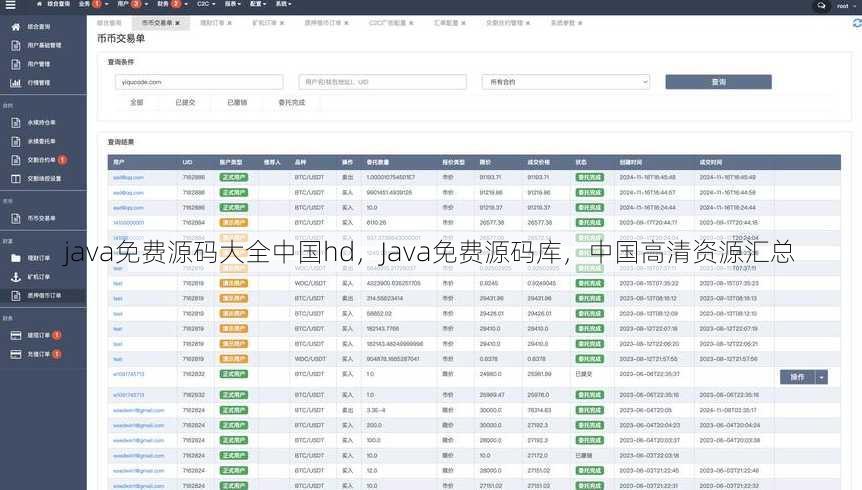Click the anchor icon for 矿机订单
This screenshot has height=490, width=862.
(x=16, y=277)
